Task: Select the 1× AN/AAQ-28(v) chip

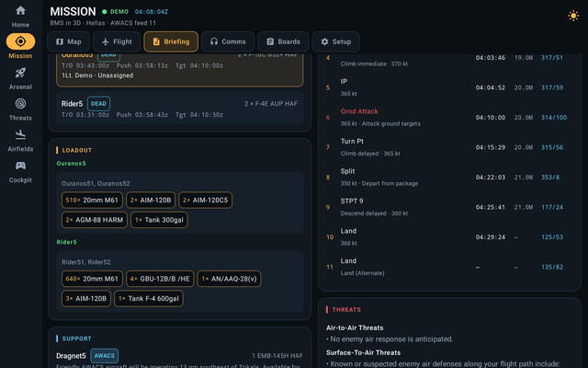Action: tap(229, 279)
